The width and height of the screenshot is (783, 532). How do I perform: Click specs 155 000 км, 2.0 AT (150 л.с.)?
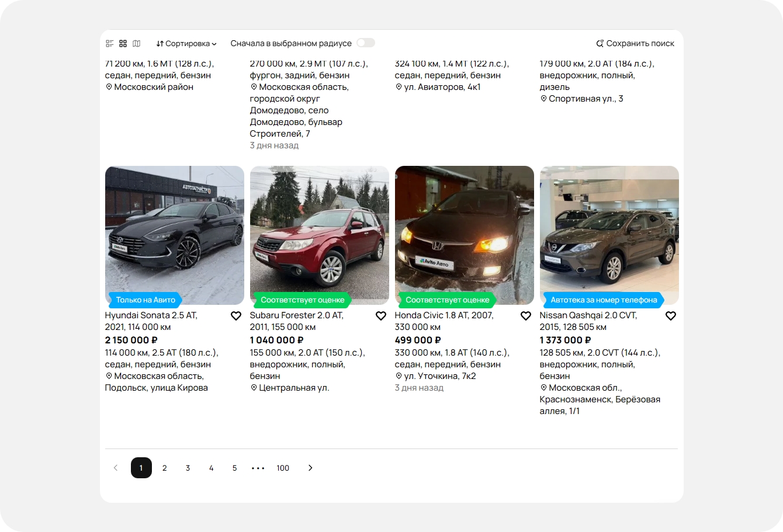307,353
